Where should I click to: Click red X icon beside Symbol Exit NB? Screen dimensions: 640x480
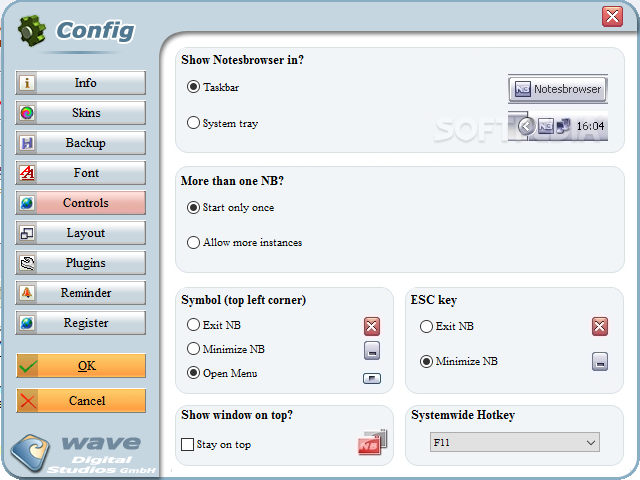click(371, 326)
